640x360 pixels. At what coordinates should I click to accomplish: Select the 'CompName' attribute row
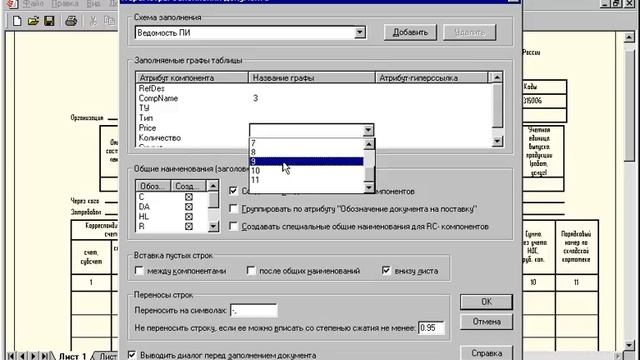[158, 98]
